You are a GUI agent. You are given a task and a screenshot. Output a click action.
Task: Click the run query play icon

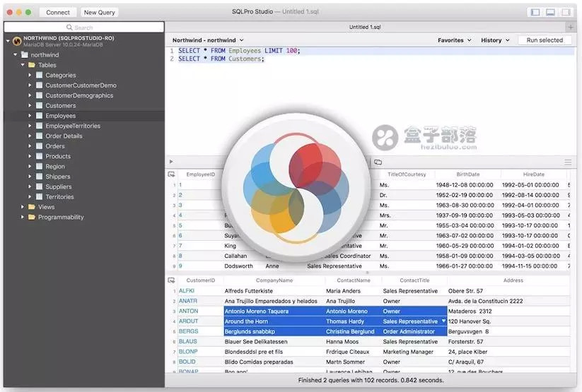[171, 162]
